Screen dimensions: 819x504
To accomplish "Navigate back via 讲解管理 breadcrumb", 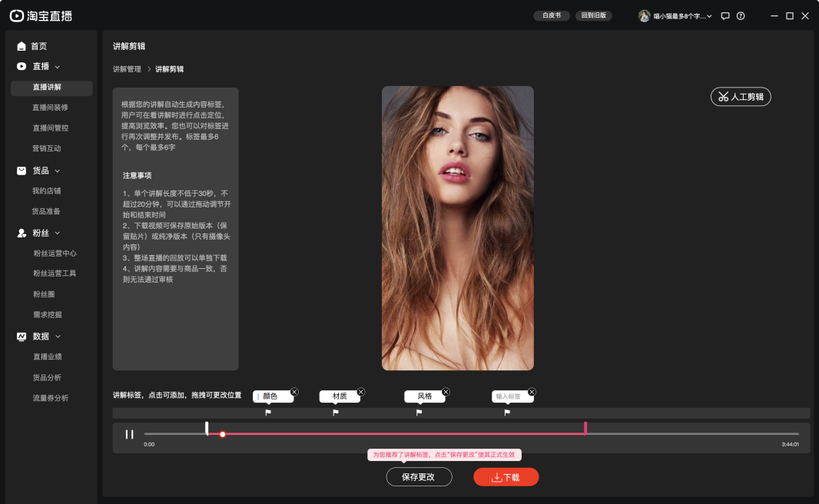I will pos(127,69).
